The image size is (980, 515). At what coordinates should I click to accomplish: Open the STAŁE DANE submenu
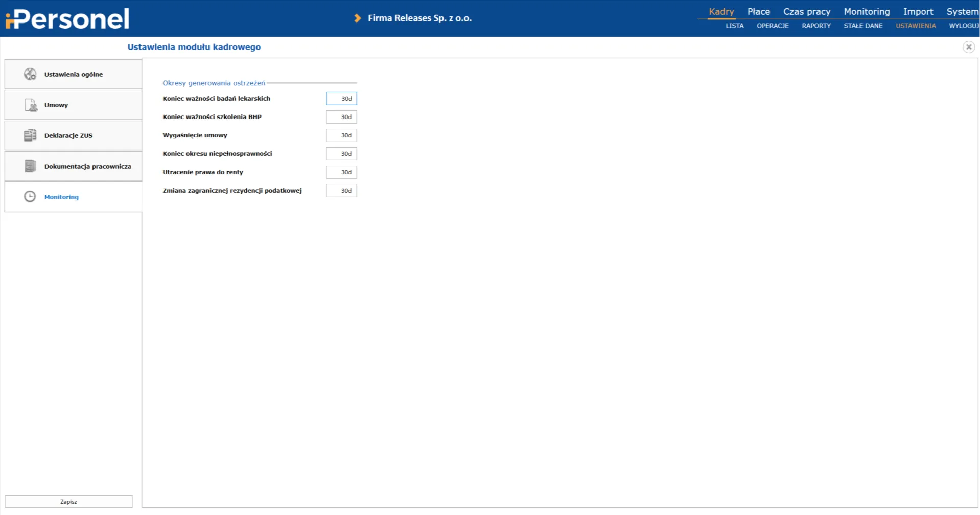862,26
